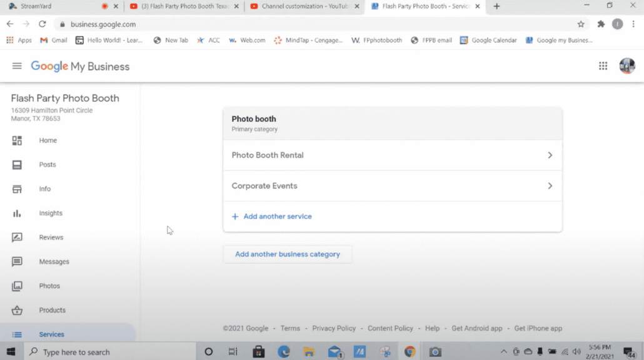Viewport: 644px width, 360px height.
Task: Open the Terms footer link
Action: click(290, 328)
